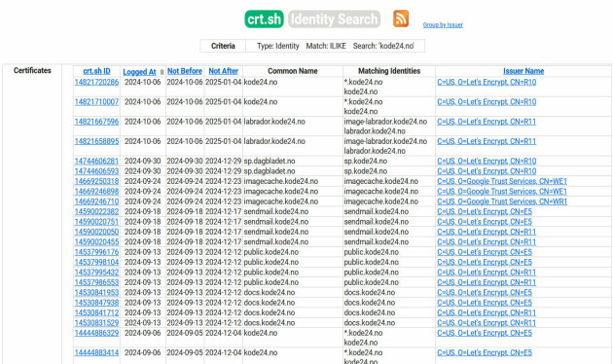Open certificate ID 14530841712
Screen dimensions: 613x364
(x=96, y=312)
